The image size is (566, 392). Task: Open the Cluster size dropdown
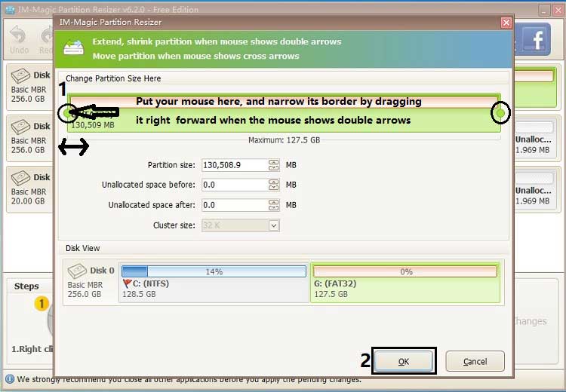[274, 225]
